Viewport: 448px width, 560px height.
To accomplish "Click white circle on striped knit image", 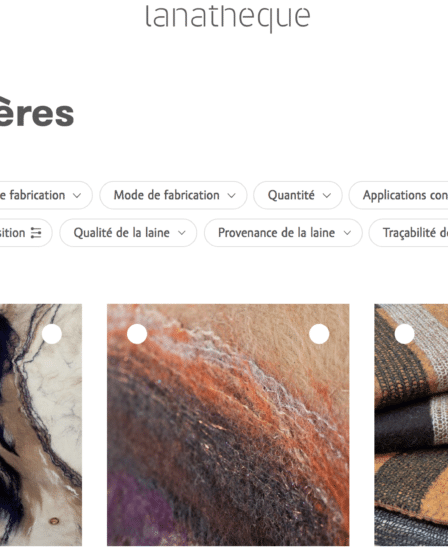I will [x=404, y=334].
